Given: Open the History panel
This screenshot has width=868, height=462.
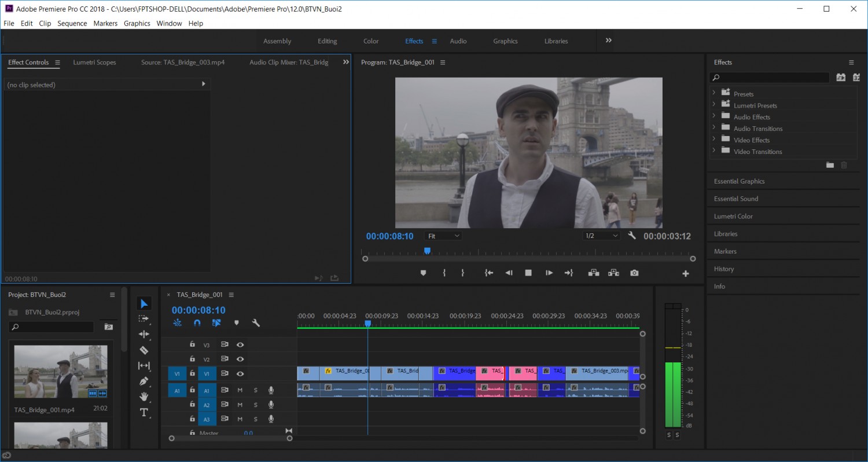Looking at the screenshot, I should [723, 269].
